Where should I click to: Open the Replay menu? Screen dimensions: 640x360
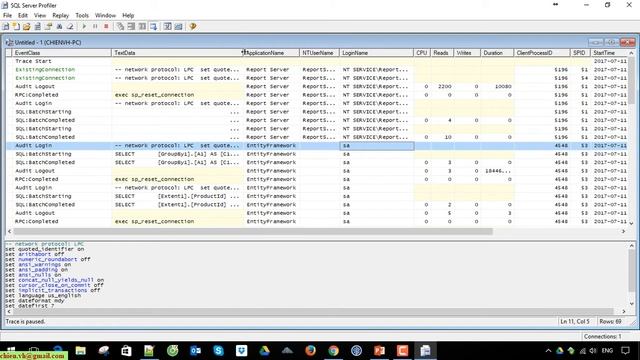[60, 16]
